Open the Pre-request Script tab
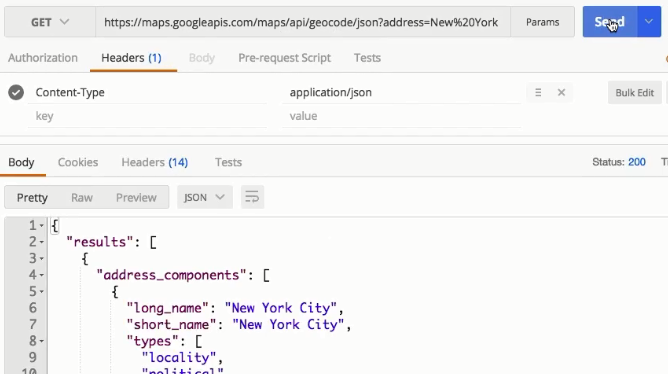Screen dimensions: 668x374 pyautogui.click(x=284, y=58)
